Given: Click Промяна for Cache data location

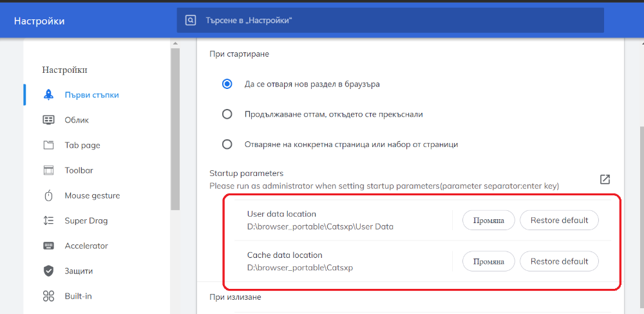Looking at the screenshot, I should click(x=488, y=261).
